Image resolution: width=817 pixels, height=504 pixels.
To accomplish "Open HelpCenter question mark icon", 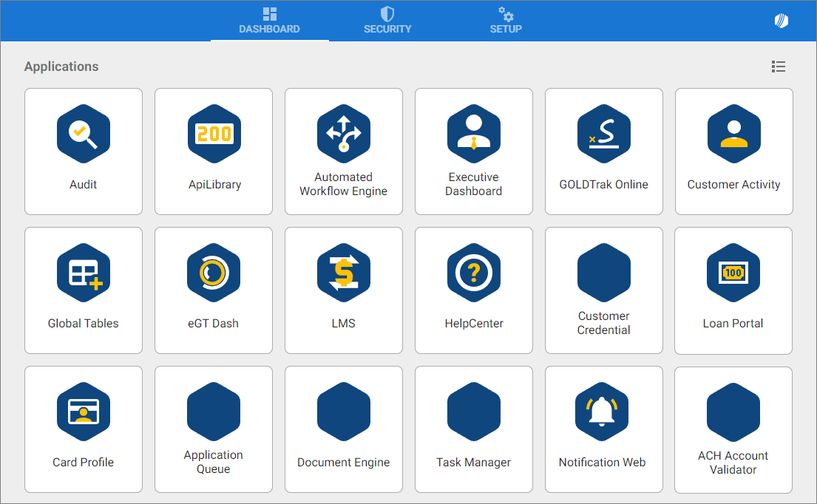I will tap(474, 273).
